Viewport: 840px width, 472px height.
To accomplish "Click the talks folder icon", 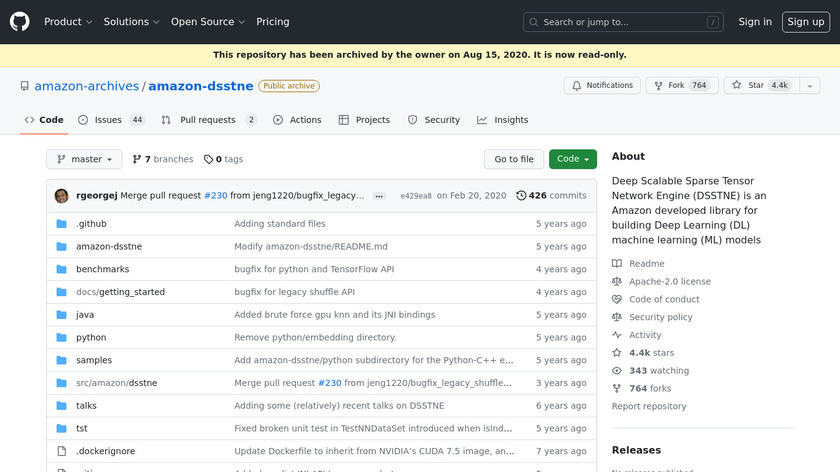I will [x=62, y=406].
